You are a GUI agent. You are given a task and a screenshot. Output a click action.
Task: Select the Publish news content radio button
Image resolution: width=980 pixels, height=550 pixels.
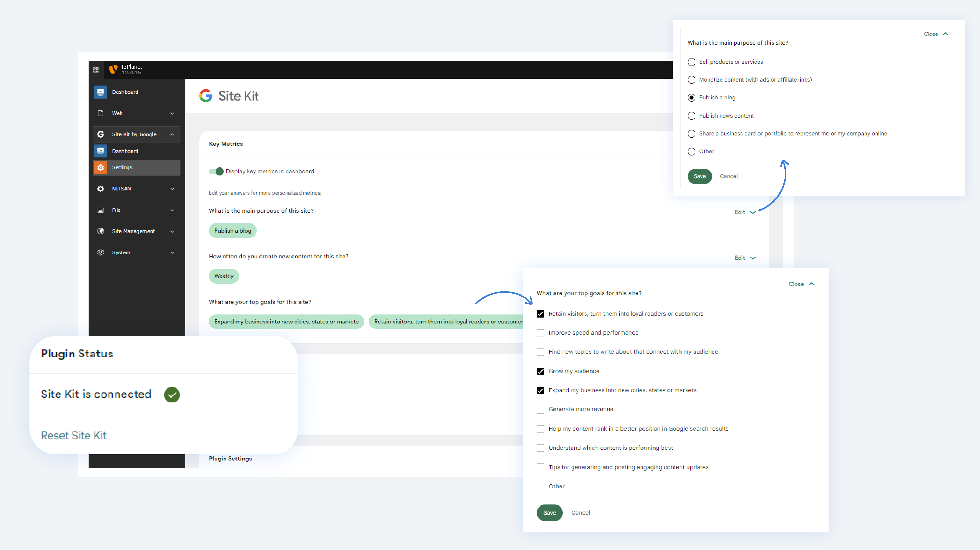click(691, 116)
